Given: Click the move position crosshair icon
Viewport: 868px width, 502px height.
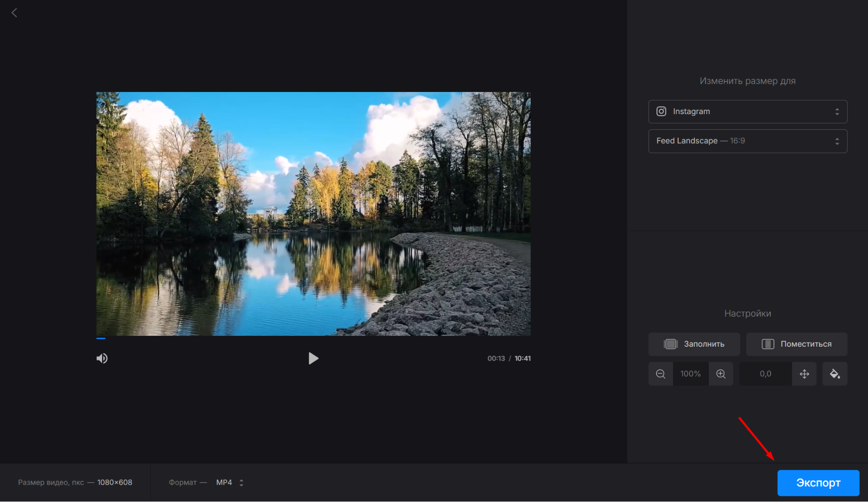Looking at the screenshot, I should coord(804,374).
